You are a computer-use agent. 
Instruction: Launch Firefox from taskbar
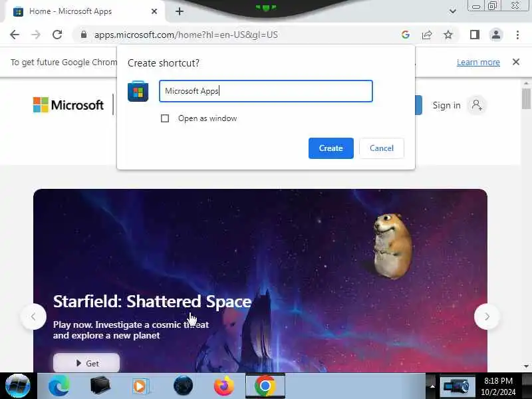point(224,386)
